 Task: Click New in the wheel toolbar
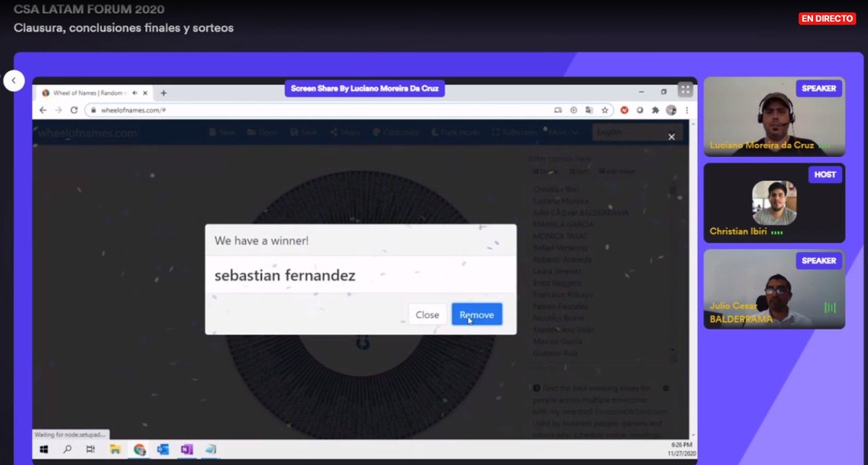(x=222, y=132)
